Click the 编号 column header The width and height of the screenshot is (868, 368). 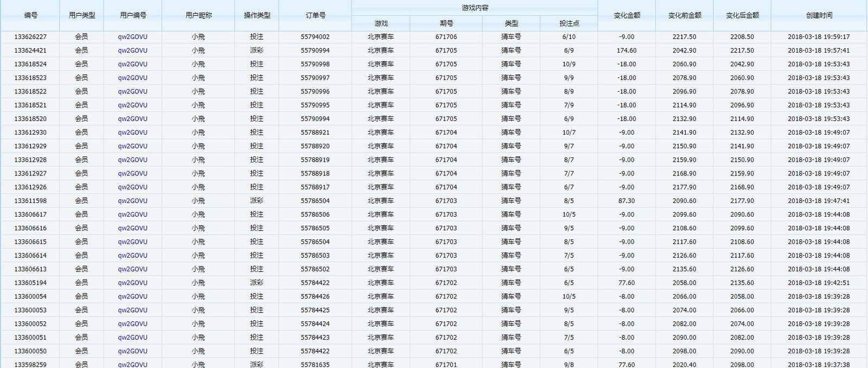click(x=30, y=15)
